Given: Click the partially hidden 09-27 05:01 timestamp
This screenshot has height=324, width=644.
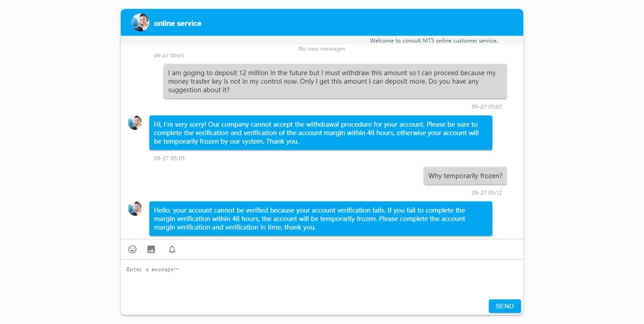Looking at the screenshot, I should click(169, 56).
